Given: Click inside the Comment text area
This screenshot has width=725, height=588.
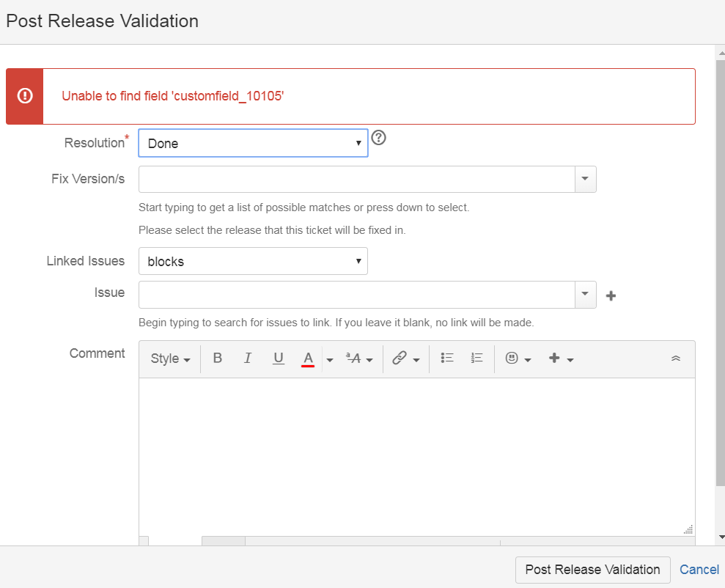Looking at the screenshot, I should click(x=417, y=457).
